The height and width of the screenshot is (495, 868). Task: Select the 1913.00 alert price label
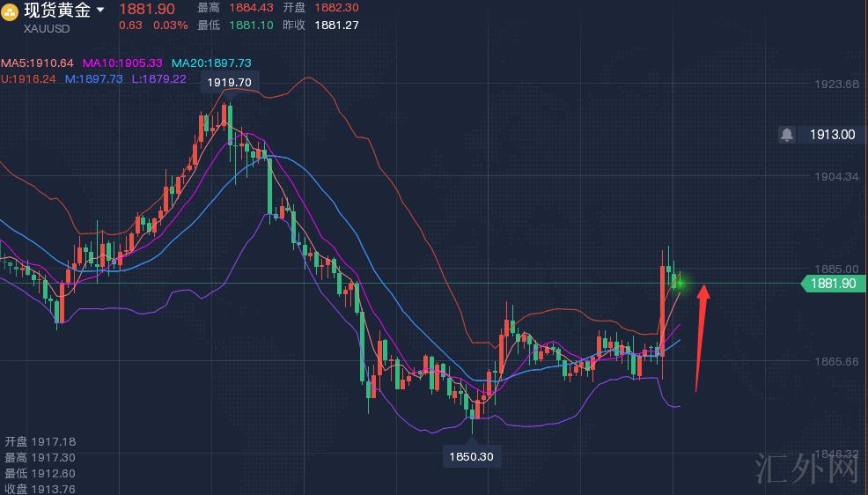(832, 134)
